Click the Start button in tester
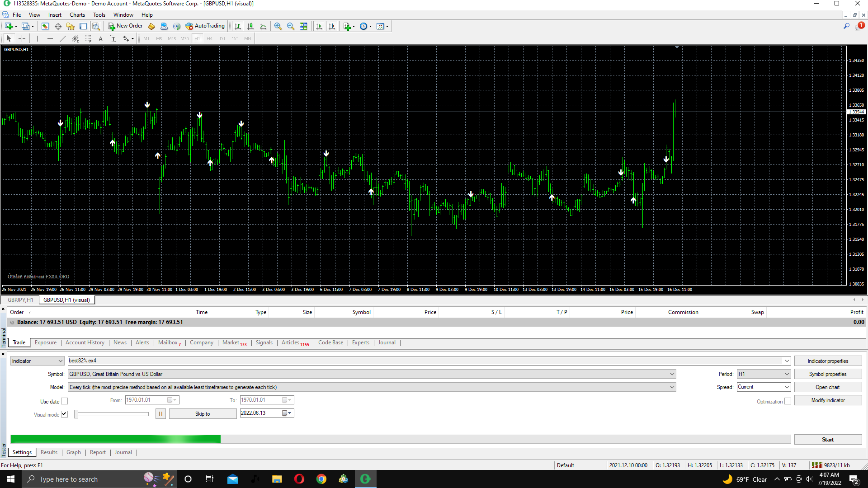The height and width of the screenshot is (488, 868). [827, 440]
